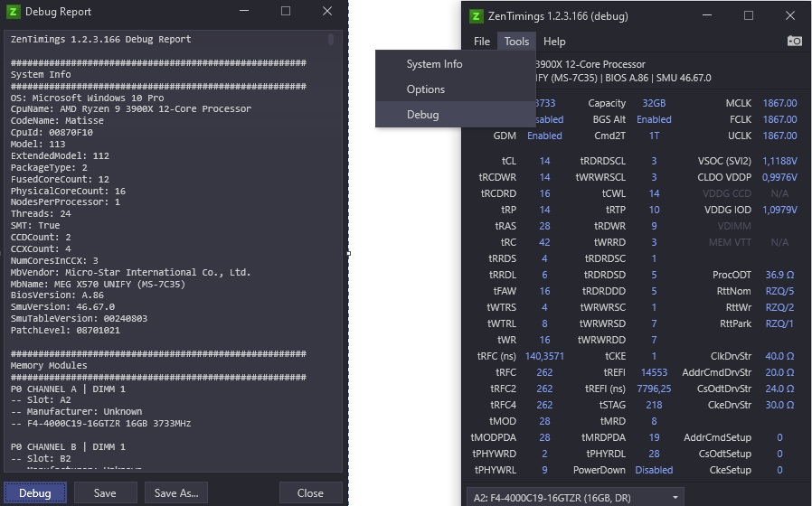Click the tSTAG value 218
The image size is (812, 506).
tap(654, 405)
